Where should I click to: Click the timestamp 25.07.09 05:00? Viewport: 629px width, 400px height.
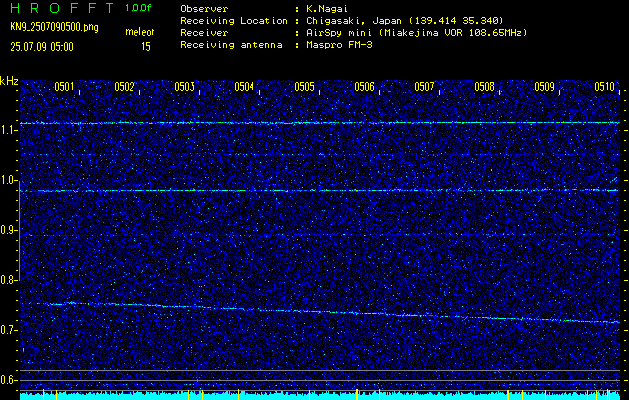[42, 47]
